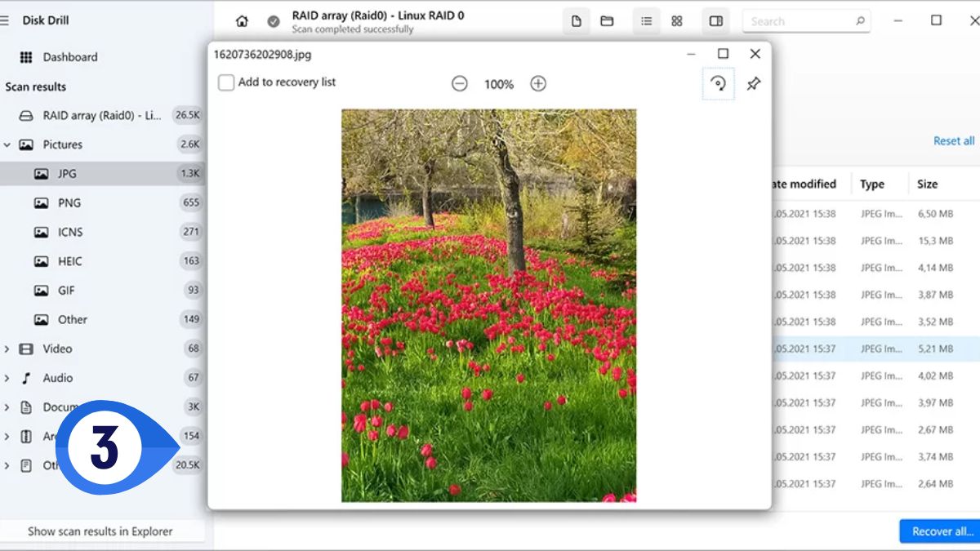
Task: Click Show scan results in Explorer
Action: 100,531
